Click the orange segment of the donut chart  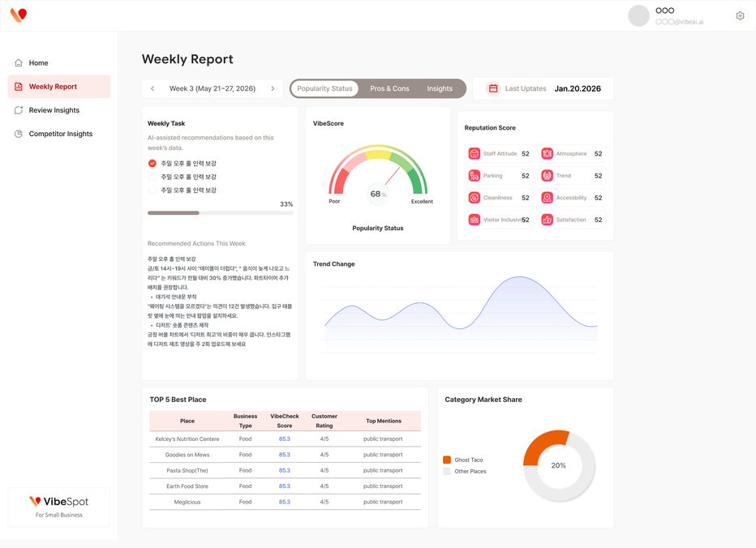[x=540, y=444]
